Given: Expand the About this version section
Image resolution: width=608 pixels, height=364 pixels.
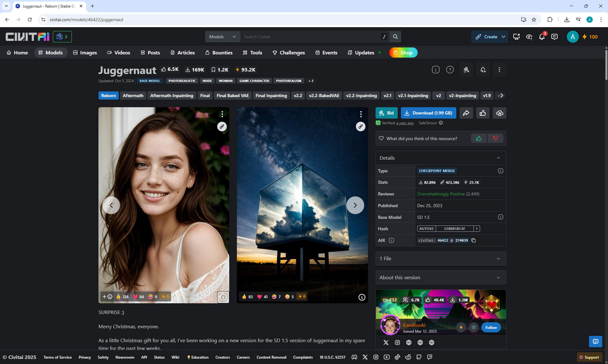Looking at the screenshot, I should 440,277.
